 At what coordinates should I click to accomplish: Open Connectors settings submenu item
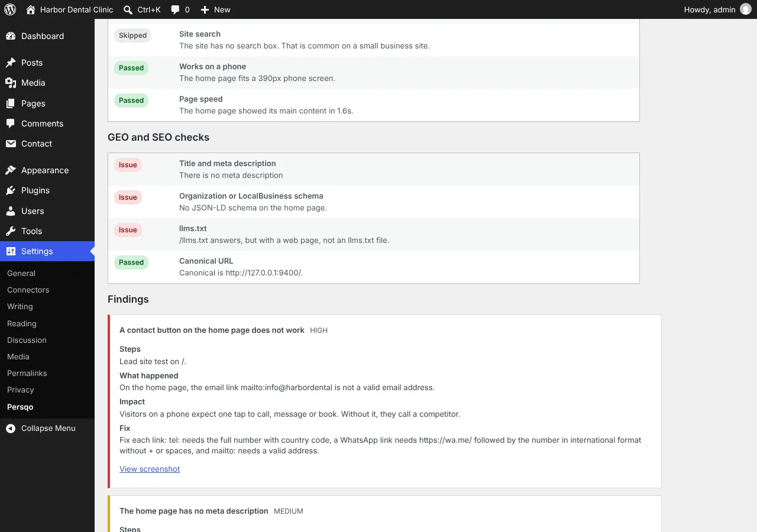tap(28, 290)
